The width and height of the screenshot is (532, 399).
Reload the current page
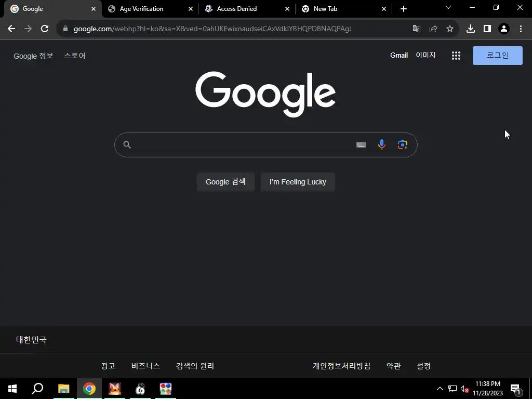tap(45, 29)
